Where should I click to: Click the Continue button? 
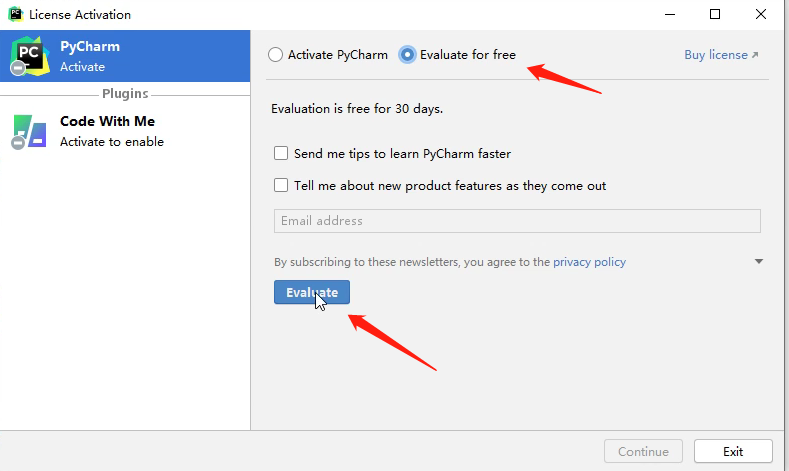pos(643,451)
